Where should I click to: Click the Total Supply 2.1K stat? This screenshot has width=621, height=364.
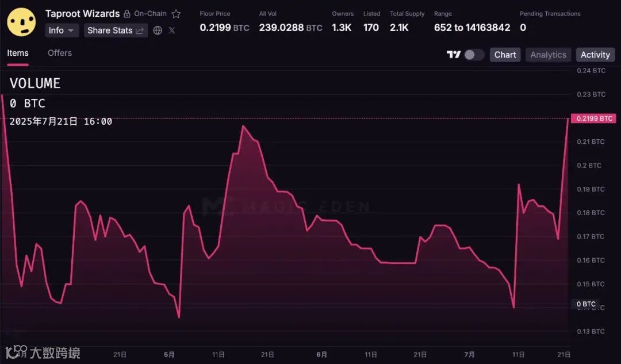pos(399,28)
